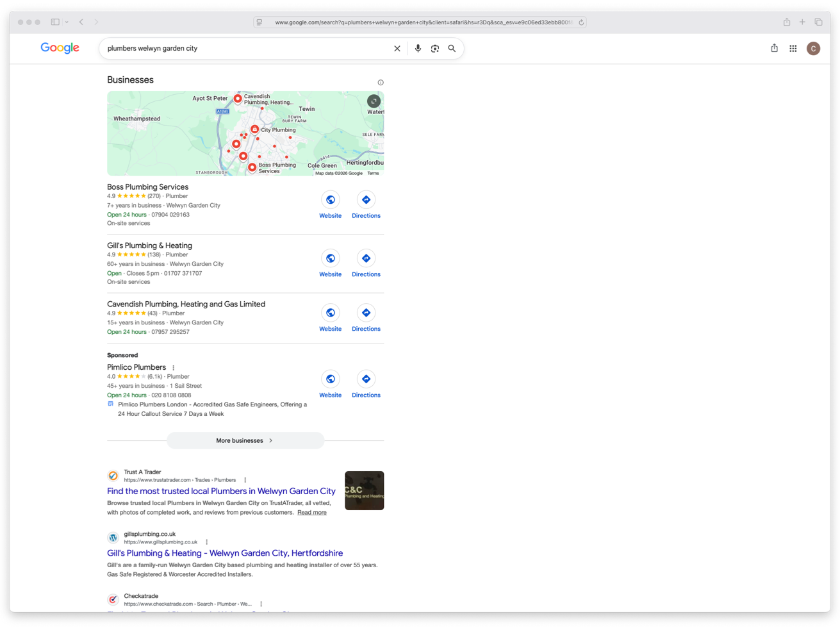The width and height of the screenshot is (840, 630).
Task: Toggle the Safari sidebar
Action: pos(55,22)
